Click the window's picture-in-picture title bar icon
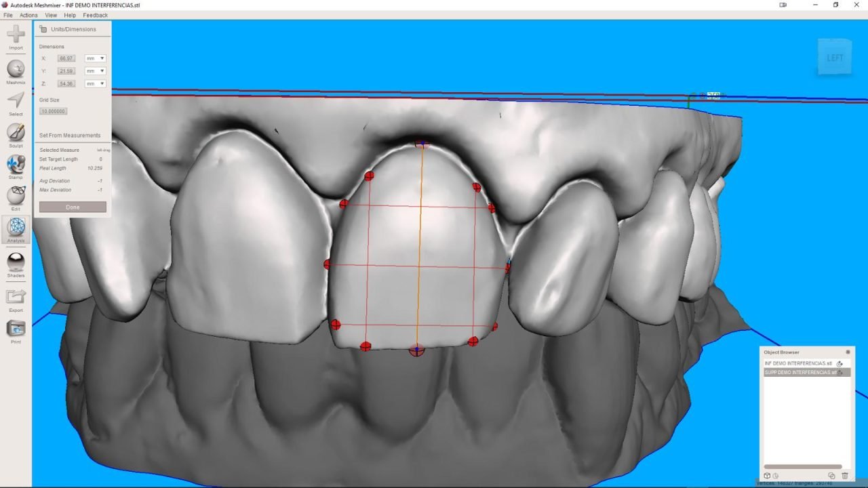 783,5
